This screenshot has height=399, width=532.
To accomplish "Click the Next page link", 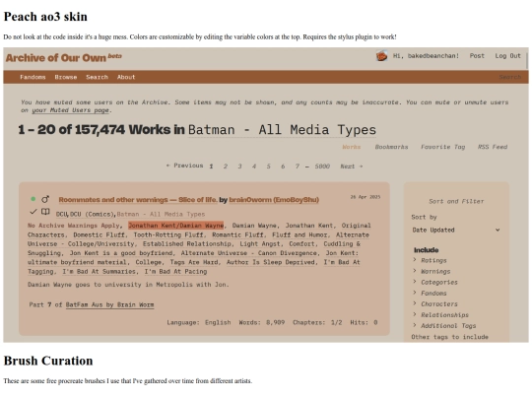I will tap(352, 166).
